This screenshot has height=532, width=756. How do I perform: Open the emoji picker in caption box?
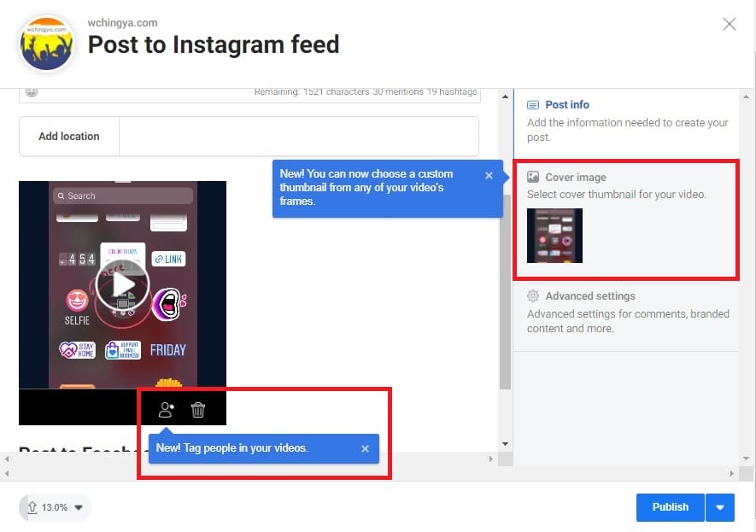click(32, 91)
